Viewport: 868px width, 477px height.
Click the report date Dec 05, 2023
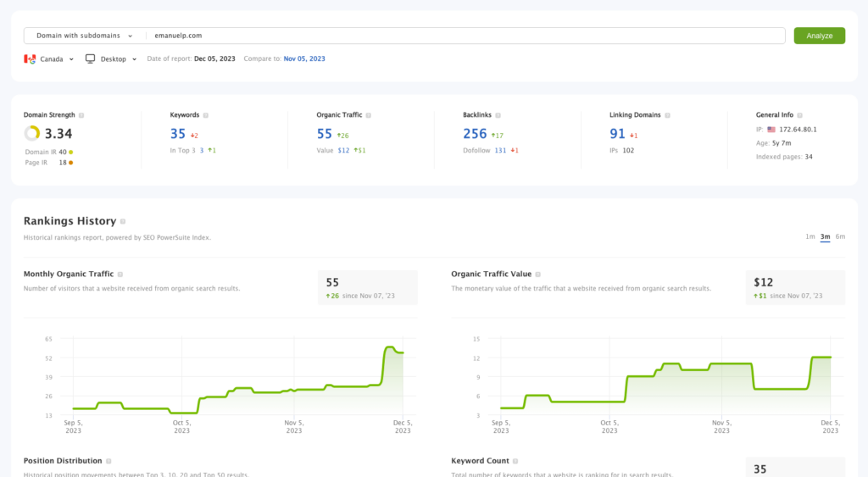coord(214,58)
